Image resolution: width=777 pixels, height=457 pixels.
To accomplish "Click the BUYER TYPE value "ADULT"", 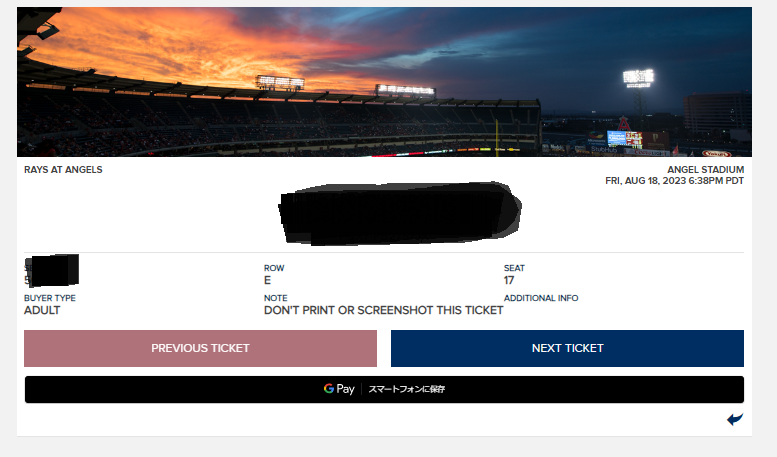I will coord(42,310).
